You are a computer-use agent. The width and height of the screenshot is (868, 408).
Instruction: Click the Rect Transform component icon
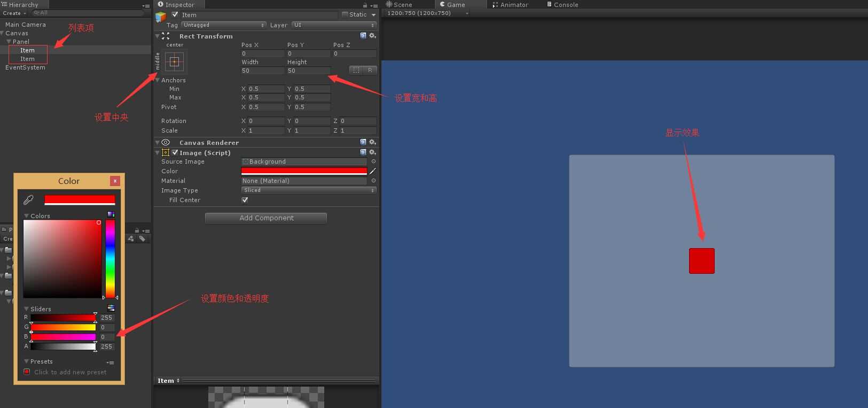(166, 36)
